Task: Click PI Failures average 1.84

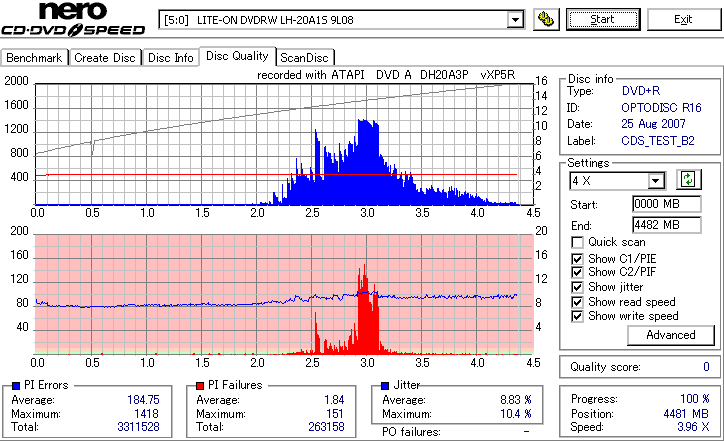Action: (x=334, y=400)
